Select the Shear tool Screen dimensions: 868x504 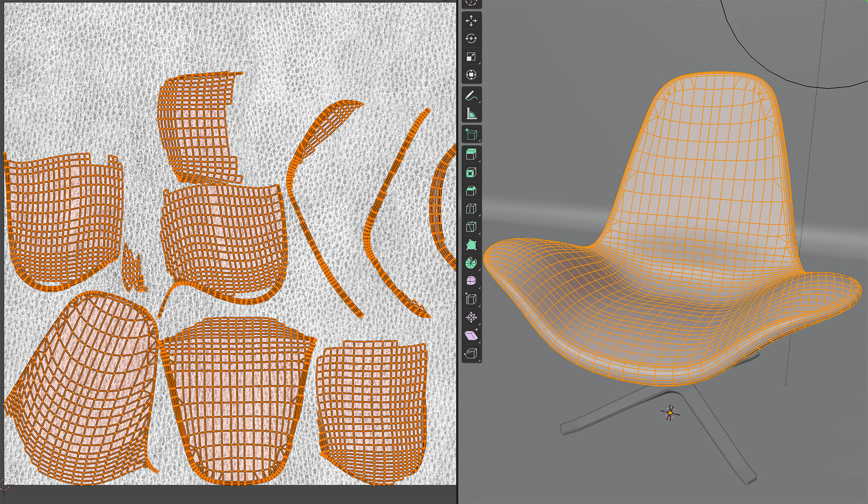(x=471, y=335)
